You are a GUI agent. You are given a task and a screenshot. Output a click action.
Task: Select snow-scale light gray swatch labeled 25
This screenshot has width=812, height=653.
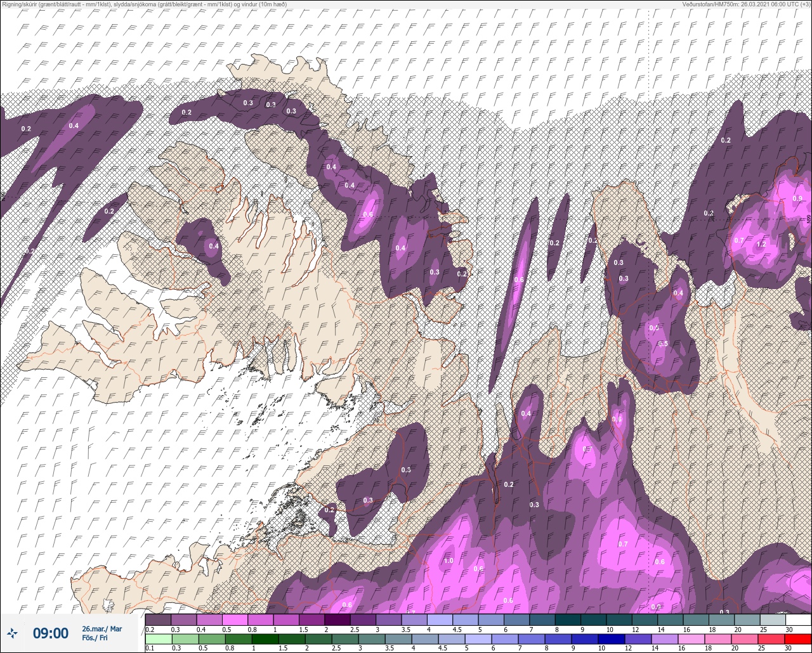(x=773, y=619)
